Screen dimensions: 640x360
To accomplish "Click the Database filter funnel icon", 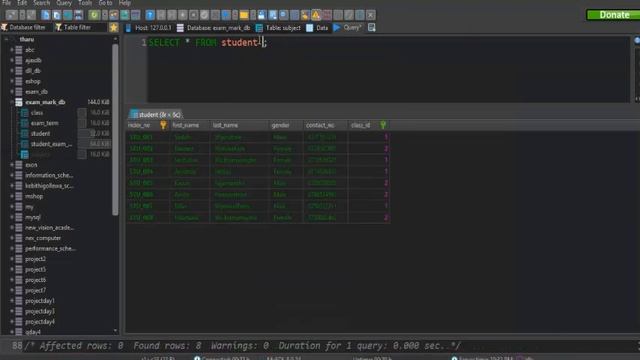I will pos(4,27).
